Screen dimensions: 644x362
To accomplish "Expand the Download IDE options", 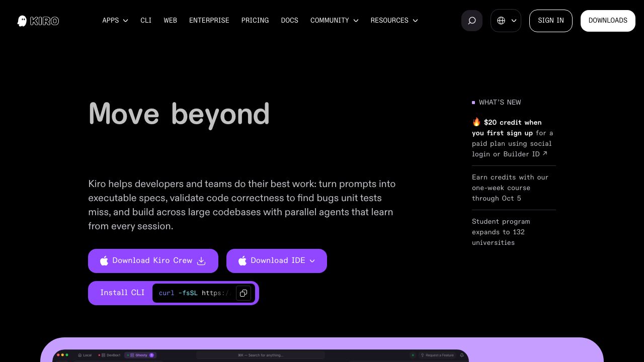I will click(277, 261).
